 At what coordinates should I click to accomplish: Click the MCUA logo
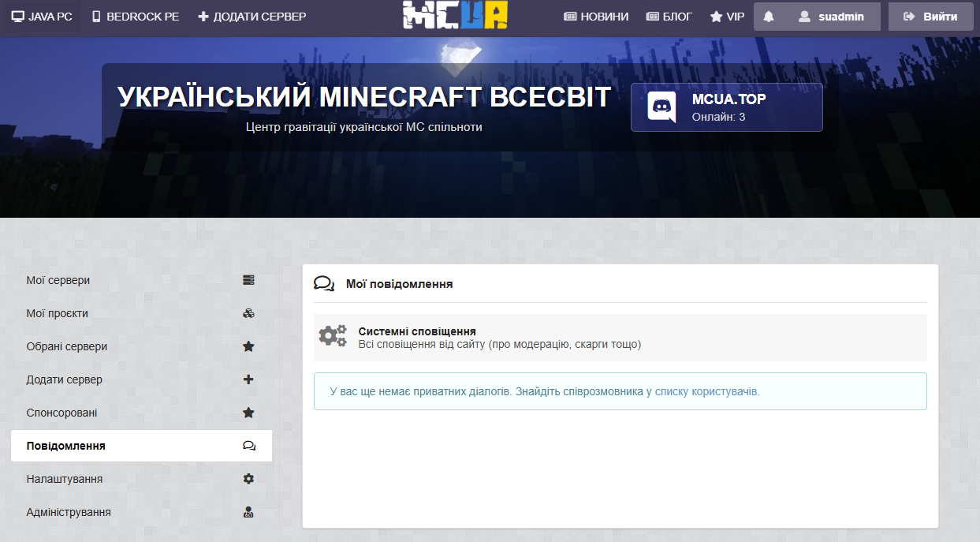coord(455,15)
